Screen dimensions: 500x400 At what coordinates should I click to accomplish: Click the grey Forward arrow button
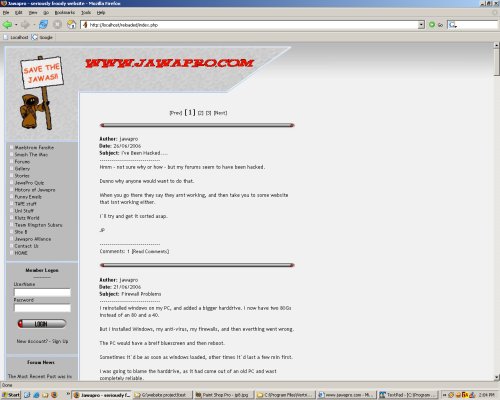[25, 25]
